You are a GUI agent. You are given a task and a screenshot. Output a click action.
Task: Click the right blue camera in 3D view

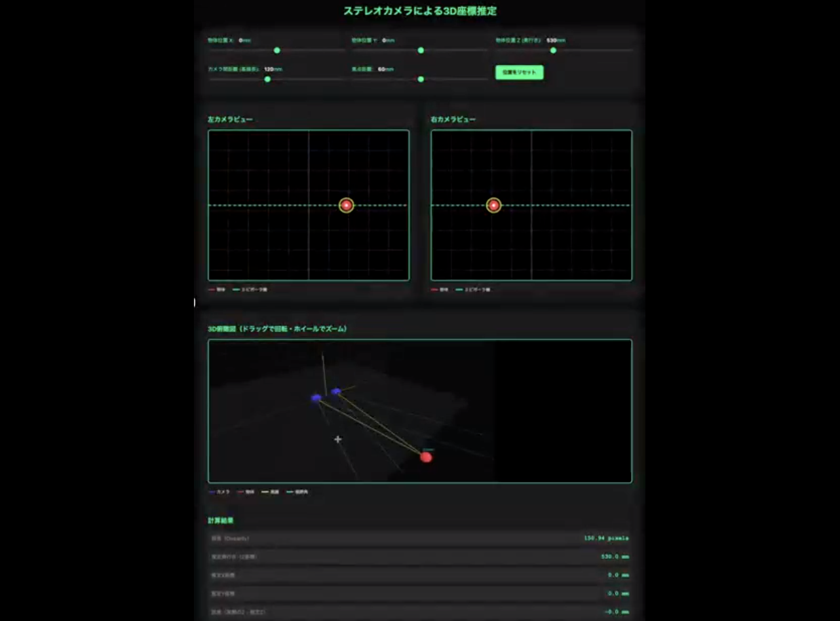tap(336, 391)
